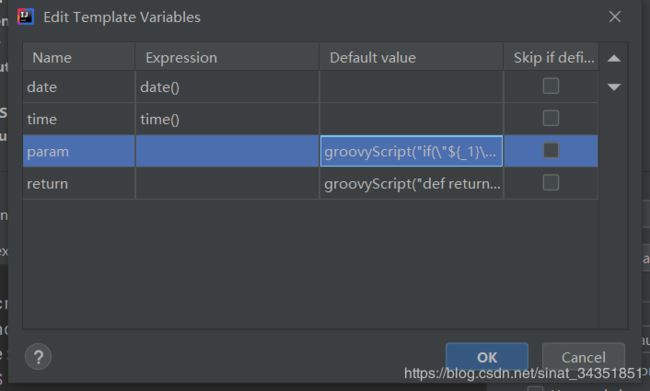Click the move up arrow icon

tap(614, 58)
